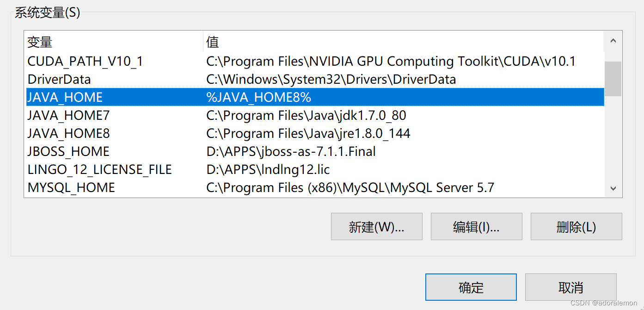Click the 取消 button to cancel

[x=571, y=287]
